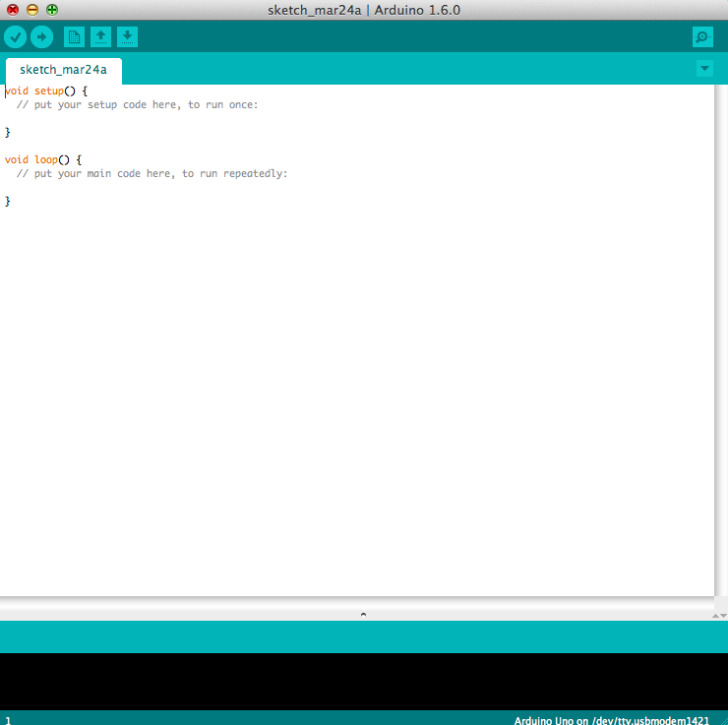Click the editor vertical scrollbar

[x=721, y=340]
